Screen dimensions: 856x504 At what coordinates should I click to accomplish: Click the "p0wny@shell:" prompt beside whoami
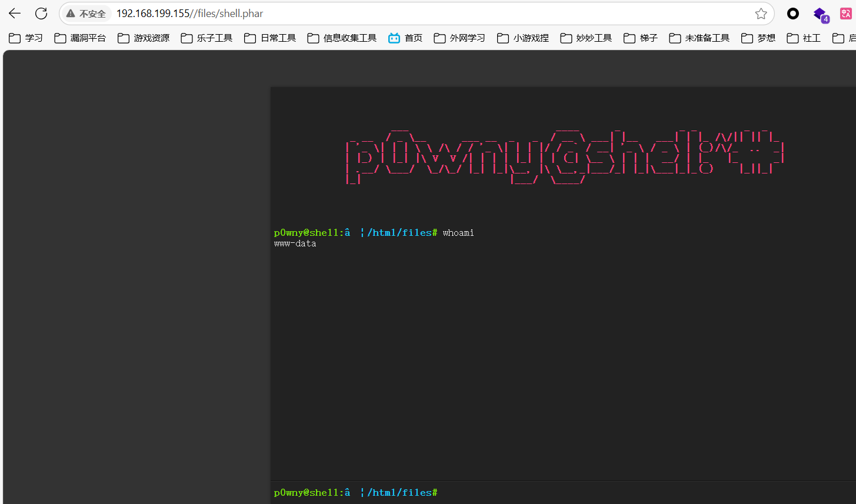coord(309,233)
